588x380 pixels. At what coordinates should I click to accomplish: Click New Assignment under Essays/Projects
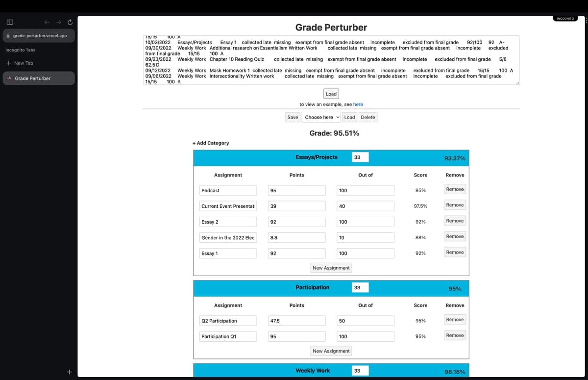(331, 268)
